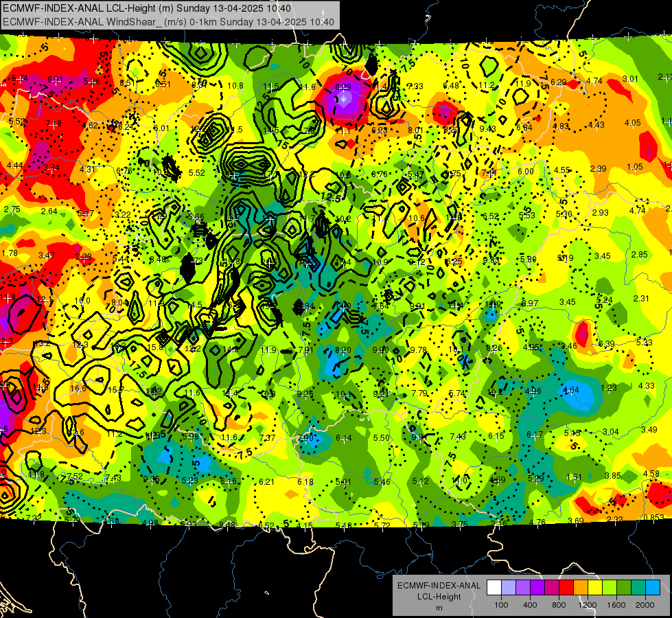The image size is (672, 618).
Task: Click the wind shear value 6.17
Action: tap(535, 435)
